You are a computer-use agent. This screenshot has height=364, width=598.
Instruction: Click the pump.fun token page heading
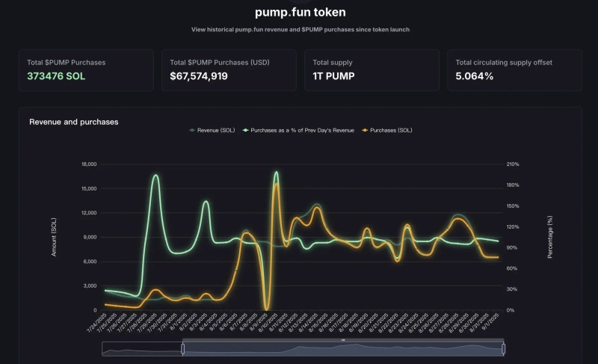(x=299, y=12)
